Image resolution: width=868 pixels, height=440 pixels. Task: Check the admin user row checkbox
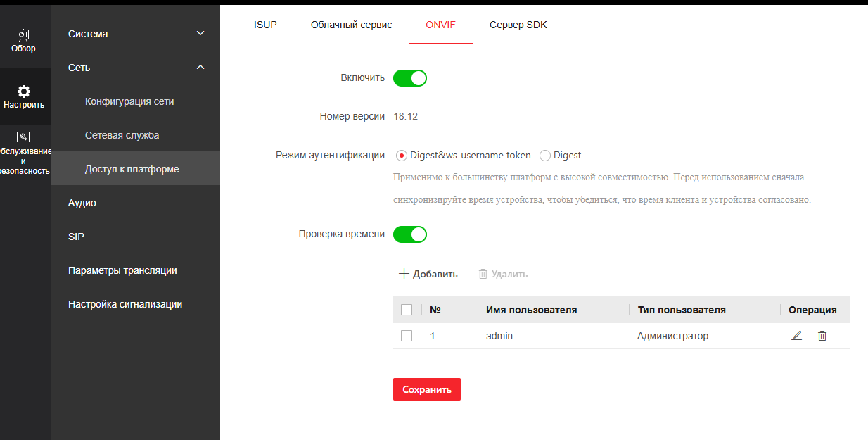(407, 336)
